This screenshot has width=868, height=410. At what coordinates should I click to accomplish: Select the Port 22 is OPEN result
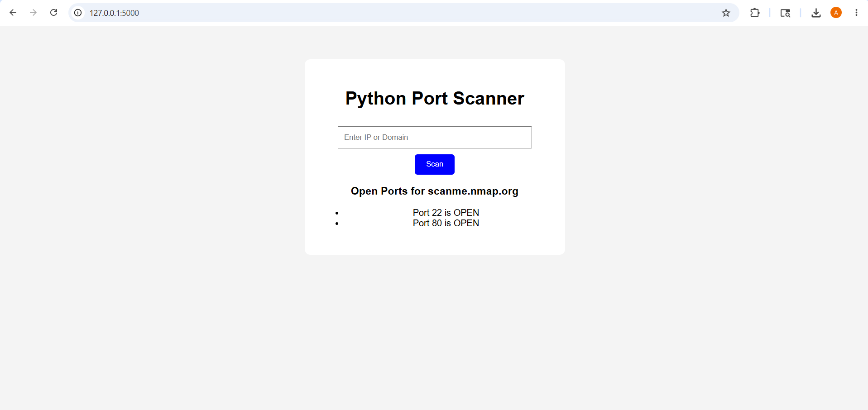tap(446, 213)
